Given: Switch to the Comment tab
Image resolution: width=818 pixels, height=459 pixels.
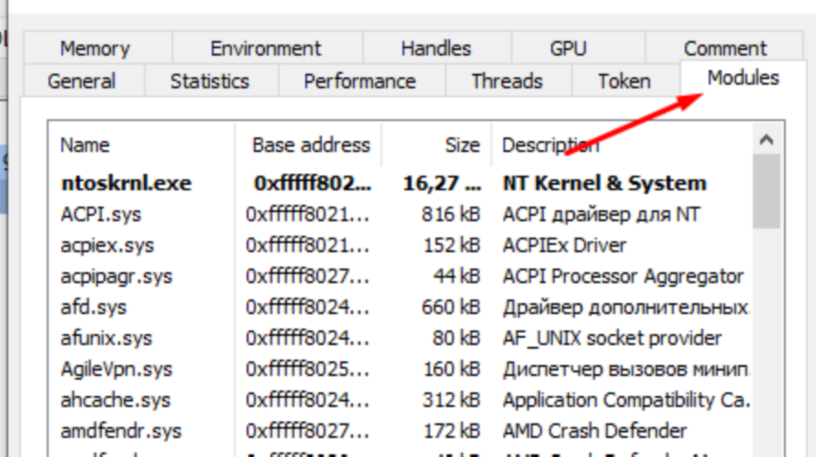Looking at the screenshot, I should (725, 48).
